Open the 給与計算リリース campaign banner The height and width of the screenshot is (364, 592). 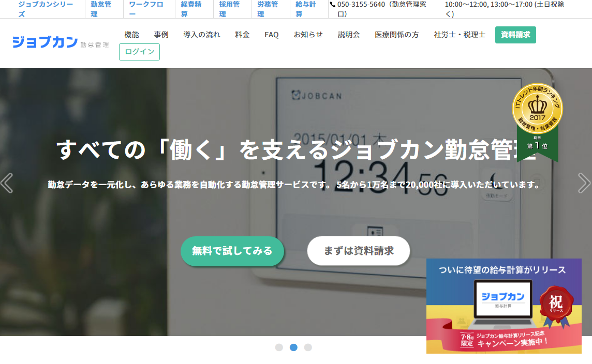click(504, 306)
